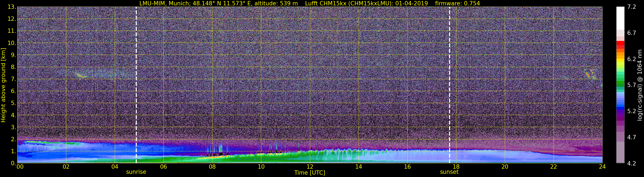Click the '08' time axis tick label
Screen dimensions: 644x177
pyautogui.click(x=212, y=167)
